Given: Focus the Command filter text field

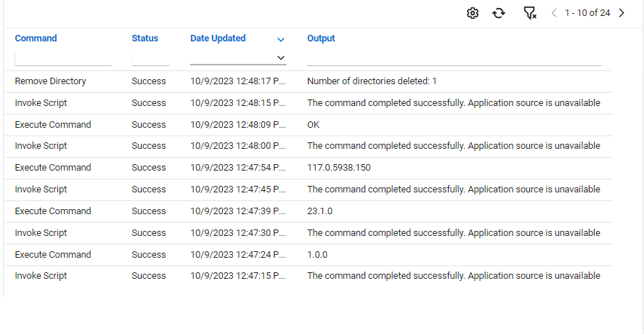Looking at the screenshot, I should 63,57.
